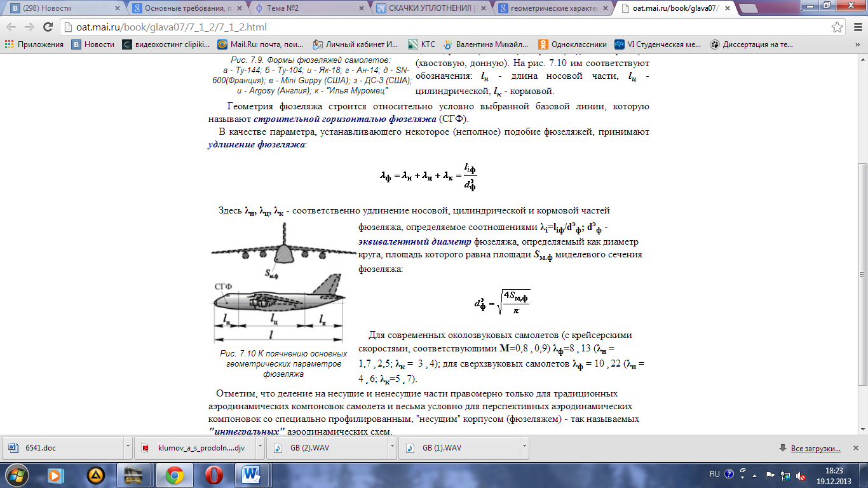Image resolution: width=868 pixels, height=488 pixels.
Task: Open the Windows Start menu
Action: 17,474
